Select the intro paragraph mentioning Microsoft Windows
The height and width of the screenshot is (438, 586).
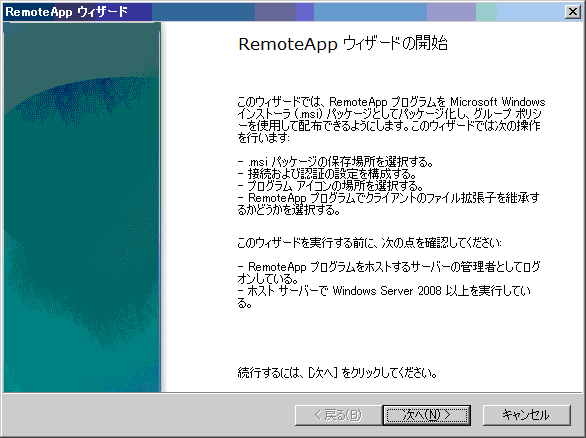(391, 119)
